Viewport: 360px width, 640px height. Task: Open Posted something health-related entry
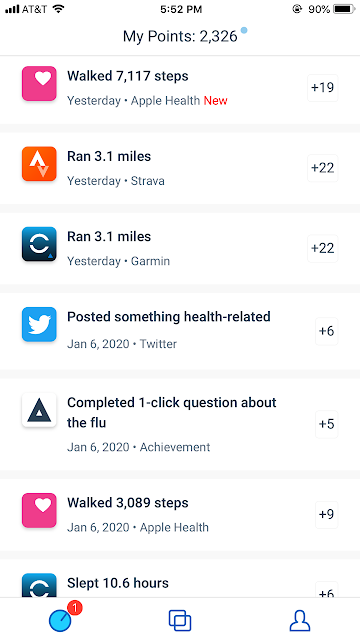point(180,329)
